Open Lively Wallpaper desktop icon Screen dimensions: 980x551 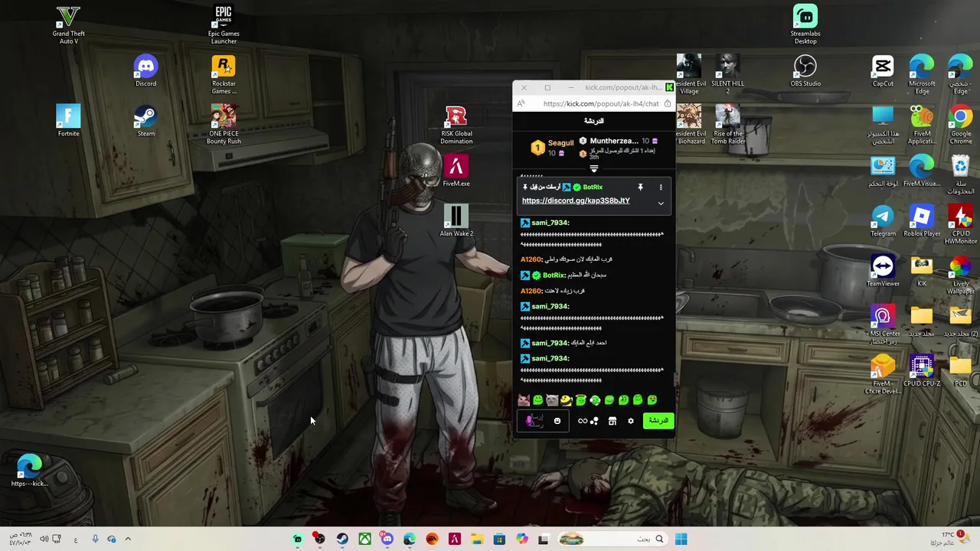(961, 275)
